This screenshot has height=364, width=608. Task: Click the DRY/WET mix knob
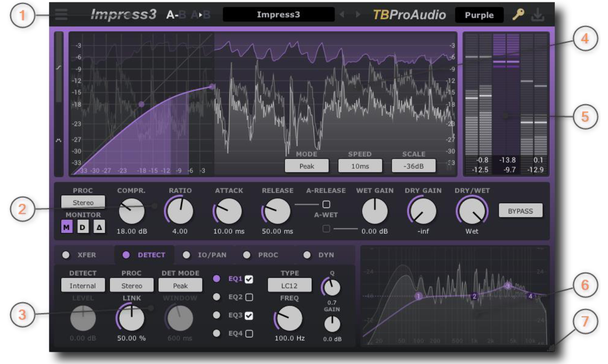coord(472,211)
